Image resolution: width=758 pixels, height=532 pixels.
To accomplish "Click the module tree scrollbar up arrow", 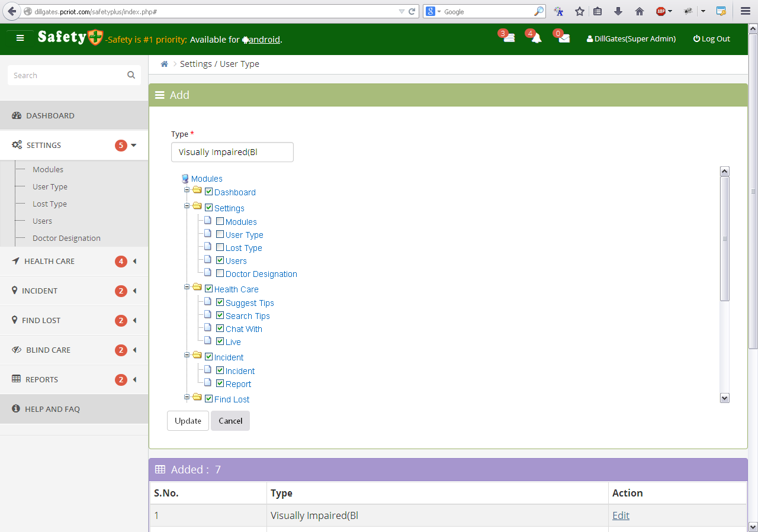I will point(724,171).
